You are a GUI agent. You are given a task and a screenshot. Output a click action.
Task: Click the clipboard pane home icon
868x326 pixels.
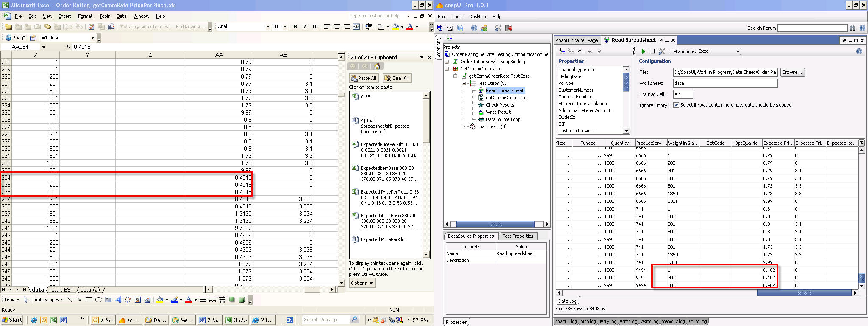pos(377,66)
